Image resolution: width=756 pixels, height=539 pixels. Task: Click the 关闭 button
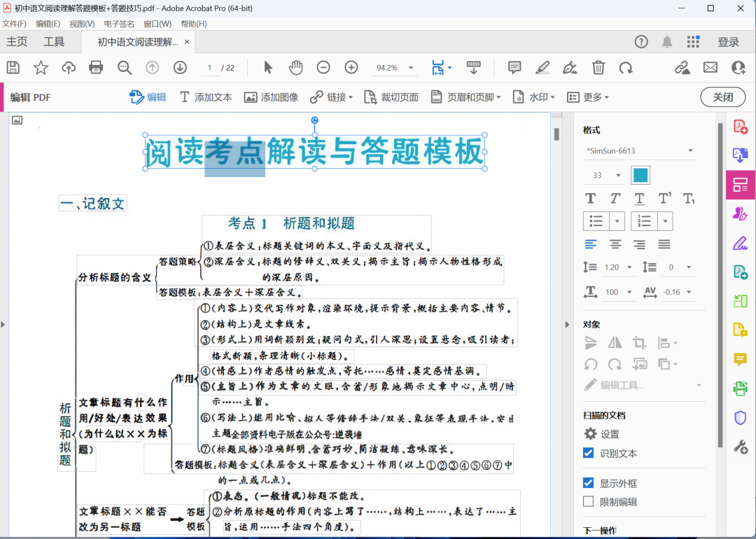722,97
